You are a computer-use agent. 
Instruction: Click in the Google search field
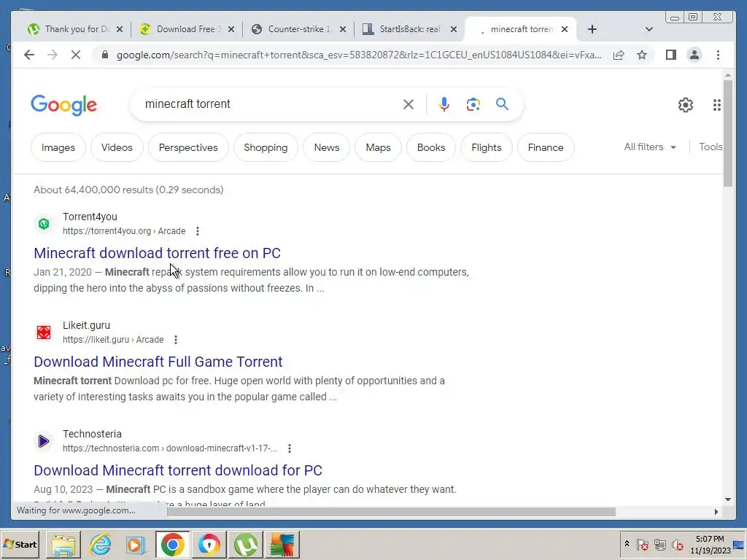pyautogui.click(x=271, y=104)
